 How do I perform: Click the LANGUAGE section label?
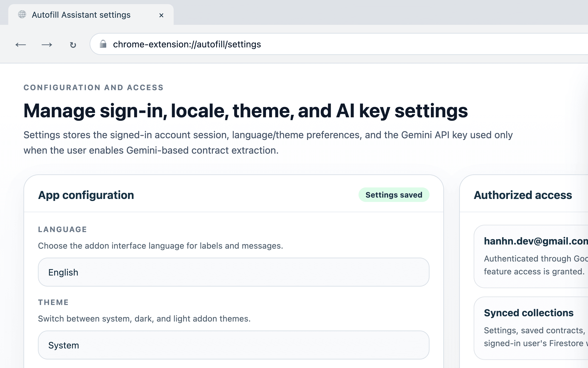(62, 229)
